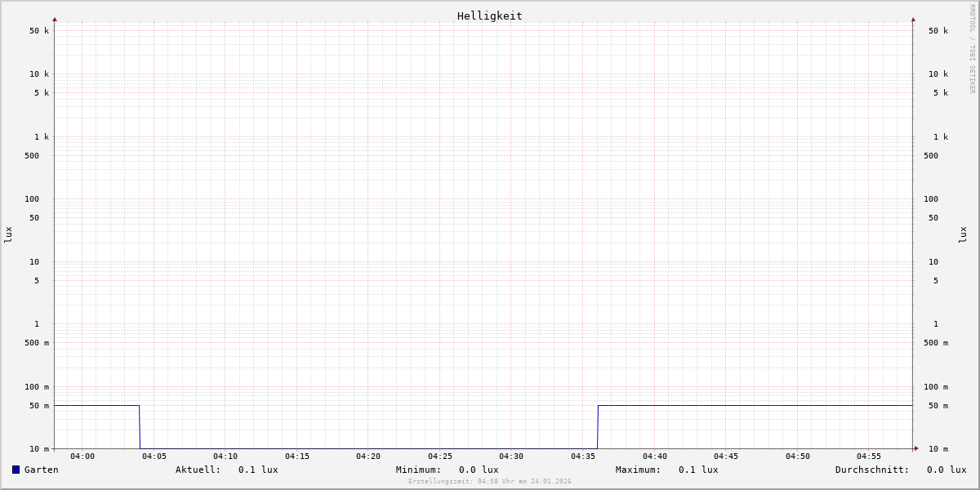Click the 04:50 time axis label
Screen dimensions: 980x490
[798, 457]
